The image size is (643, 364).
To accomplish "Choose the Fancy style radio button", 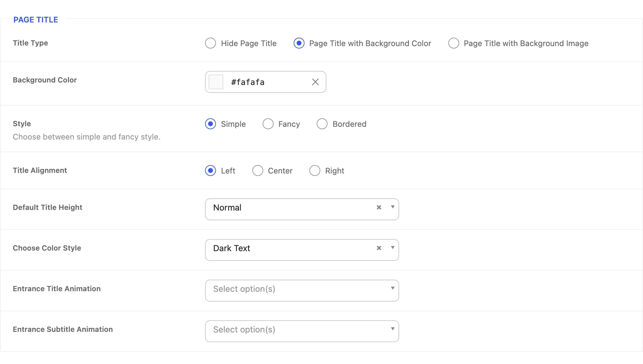I will pos(268,124).
